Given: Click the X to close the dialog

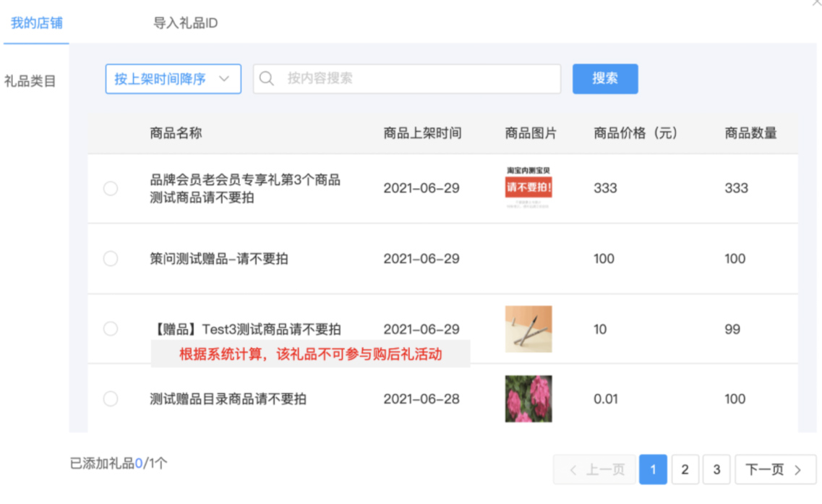Looking at the screenshot, I should pos(815,4).
